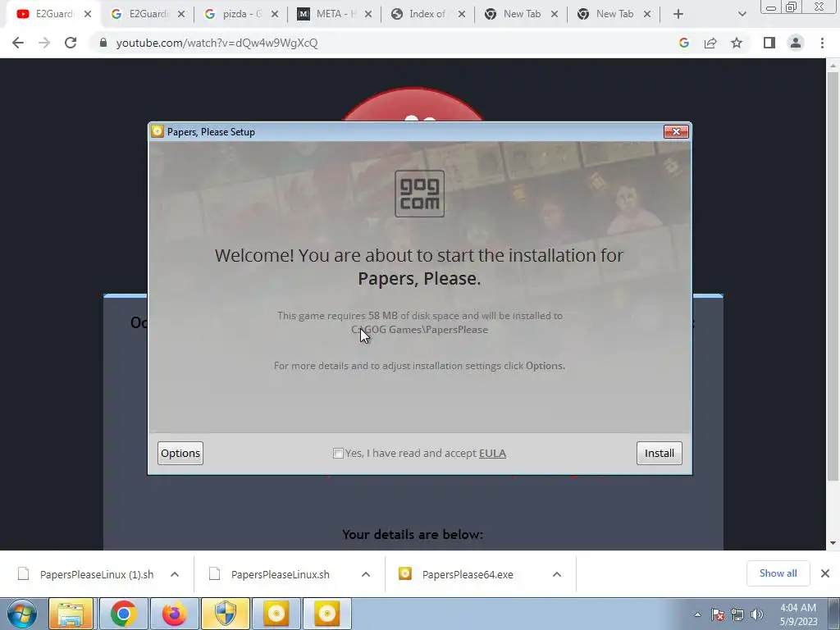Open network status tray icon
This screenshot has width=840, height=630.
737,614
